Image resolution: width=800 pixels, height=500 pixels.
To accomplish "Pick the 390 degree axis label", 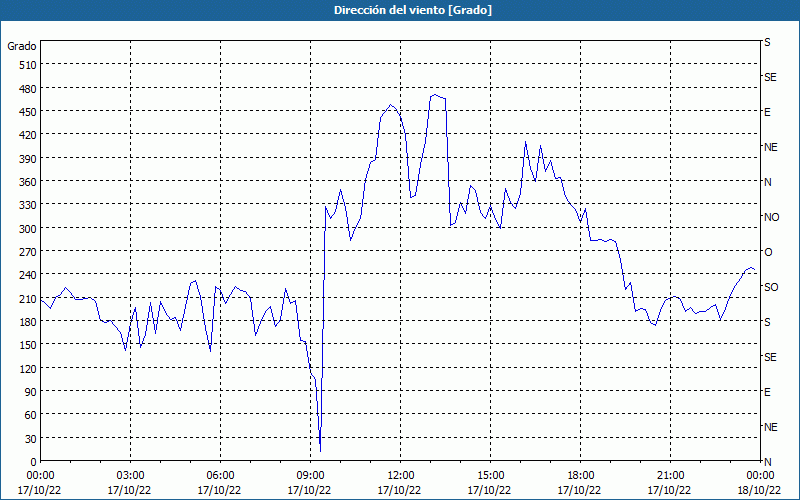I will click(28, 159).
